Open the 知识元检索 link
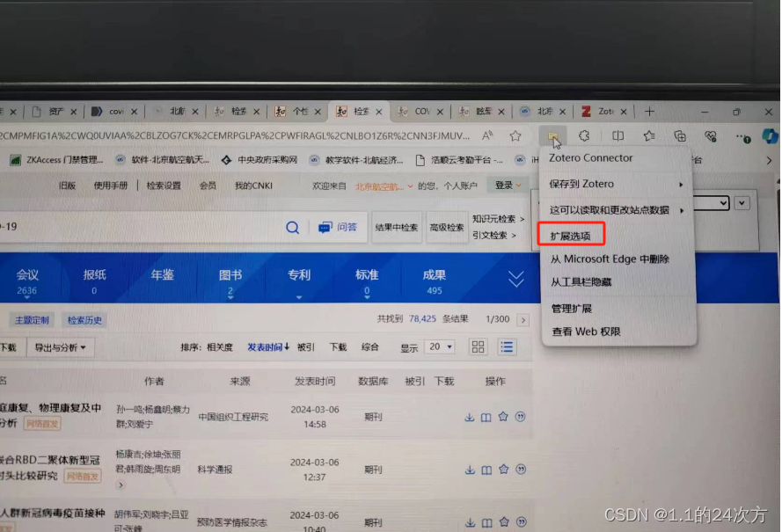This screenshot has width=782, height=532. click(498, 219)
